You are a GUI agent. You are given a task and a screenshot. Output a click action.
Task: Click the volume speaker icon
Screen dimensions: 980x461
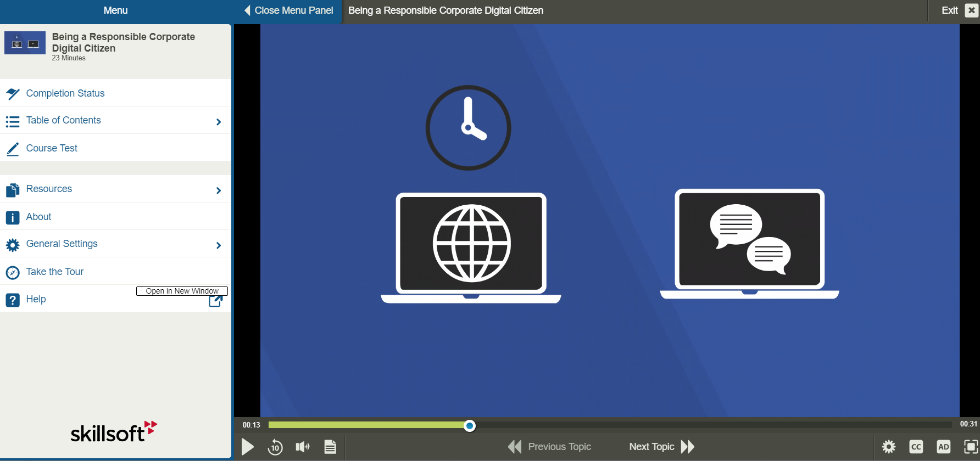(302, 447)
